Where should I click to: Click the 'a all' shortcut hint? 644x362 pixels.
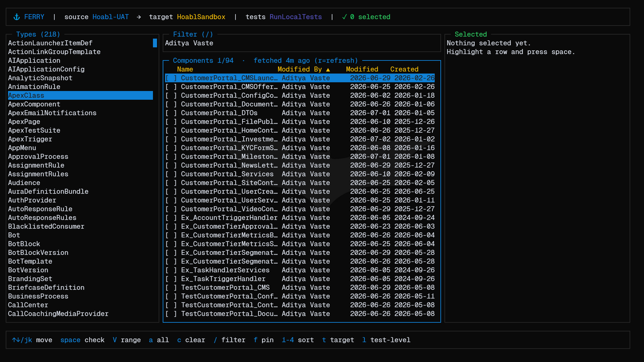(x=159, y=340)
